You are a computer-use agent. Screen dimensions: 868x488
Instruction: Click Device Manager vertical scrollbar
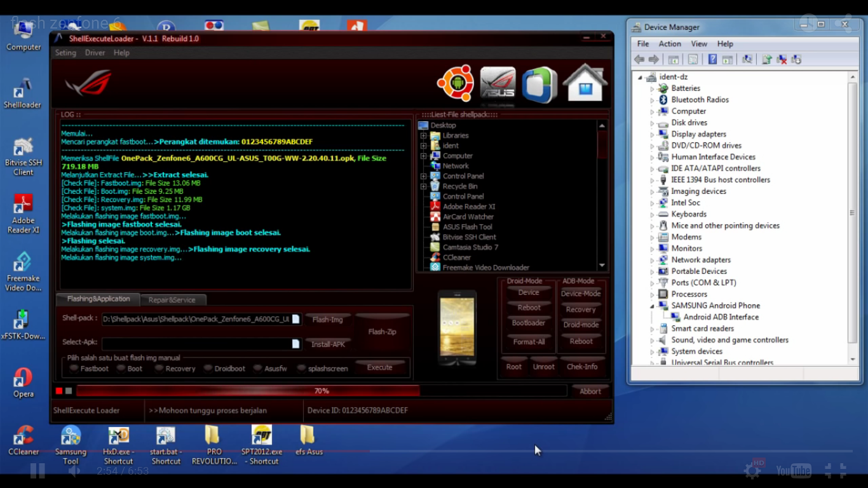(853, 218)
